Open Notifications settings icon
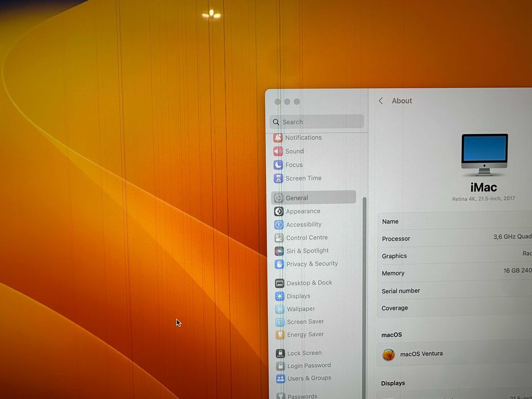The width and height of the screenshot is (532, 399). (278, 138)
